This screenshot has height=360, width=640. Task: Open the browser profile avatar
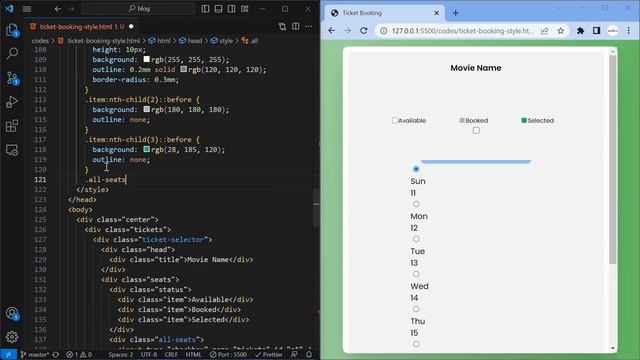tap(613, 31)
